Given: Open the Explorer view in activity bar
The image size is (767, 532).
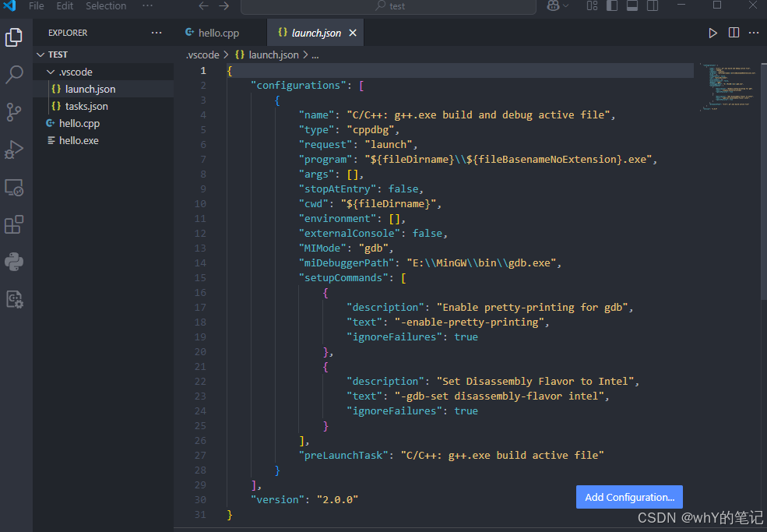Looking at the screenshot, I should [x=14, y=37].
